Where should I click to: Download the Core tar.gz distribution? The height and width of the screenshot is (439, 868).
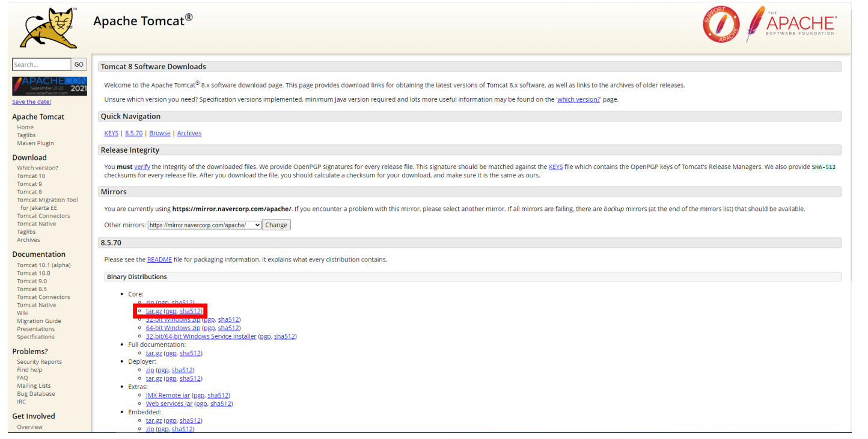[x=154, y=311]
